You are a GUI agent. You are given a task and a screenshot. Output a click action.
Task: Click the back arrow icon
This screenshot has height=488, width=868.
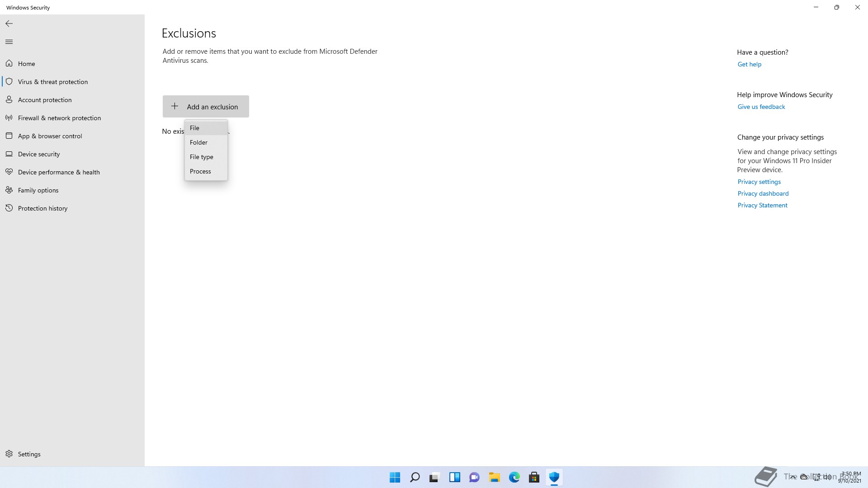tap(9, 23)
